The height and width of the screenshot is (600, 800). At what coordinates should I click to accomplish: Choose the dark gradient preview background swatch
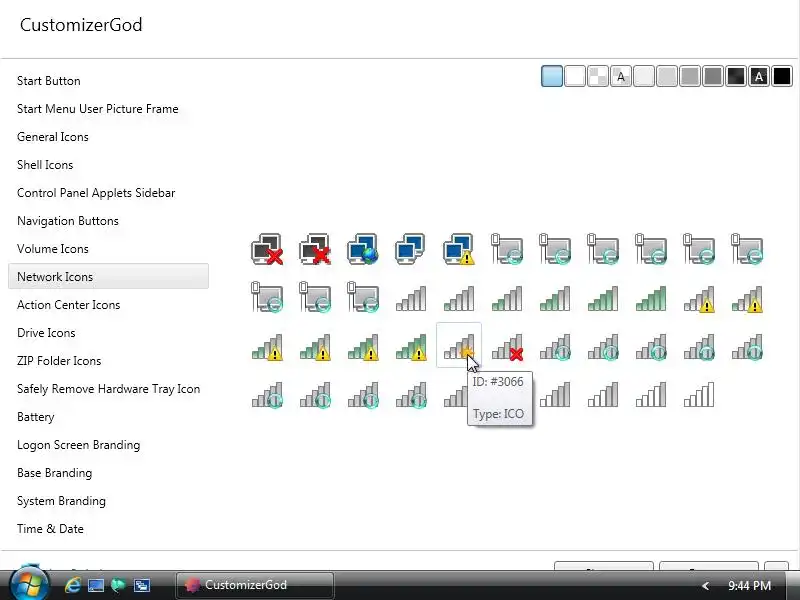point(736,77)
